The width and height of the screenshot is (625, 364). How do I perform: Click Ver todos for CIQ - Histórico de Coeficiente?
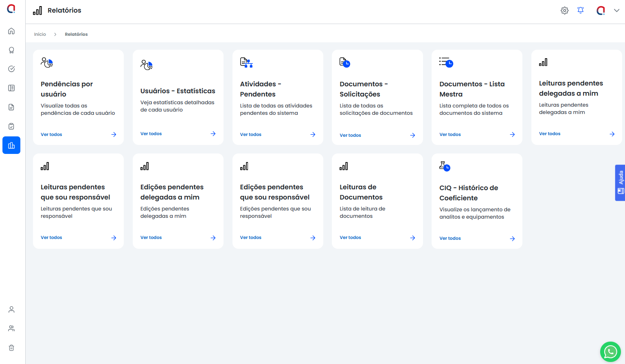point(450,238)
